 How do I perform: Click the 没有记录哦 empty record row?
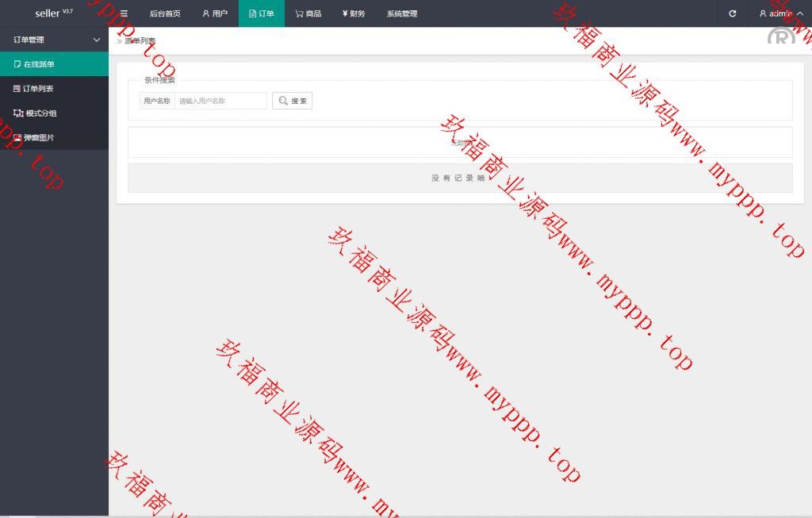[459, 178]
